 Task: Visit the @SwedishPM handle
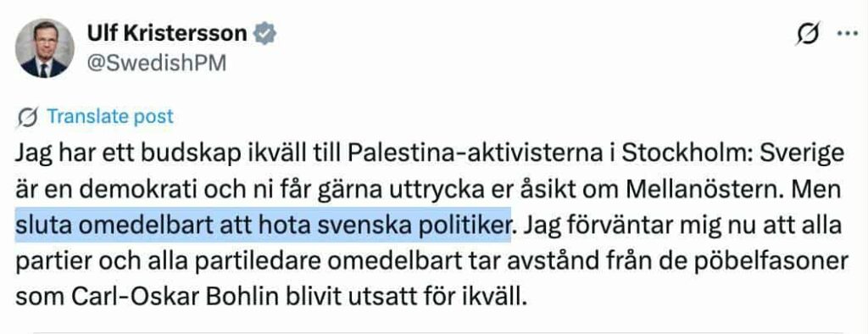coord(157,63)
